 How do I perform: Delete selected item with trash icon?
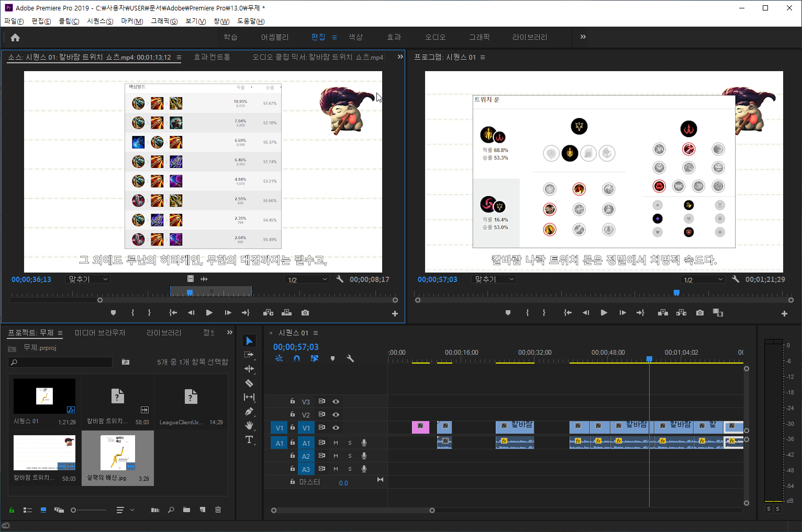pyautogui.click(x=218, y=510)
